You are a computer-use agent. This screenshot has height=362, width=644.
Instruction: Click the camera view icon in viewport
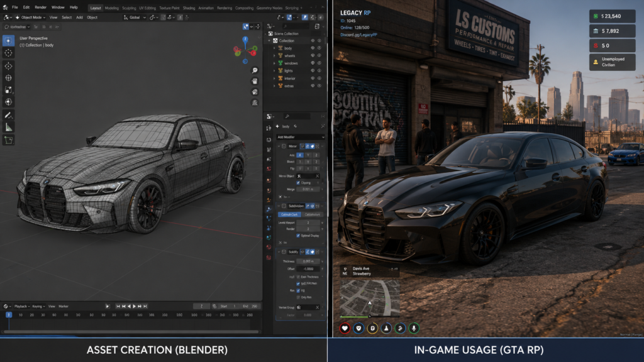[255, 92]
